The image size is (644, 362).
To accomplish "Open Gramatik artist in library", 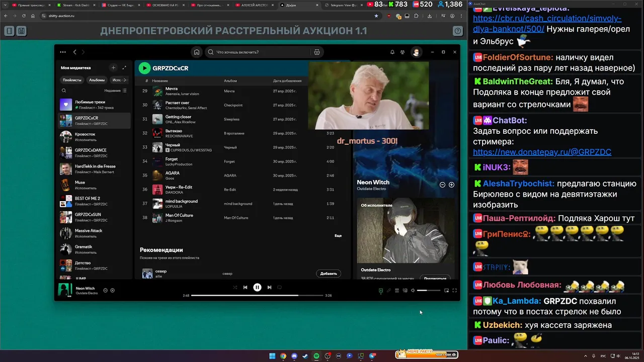I will tap(94, 249).
